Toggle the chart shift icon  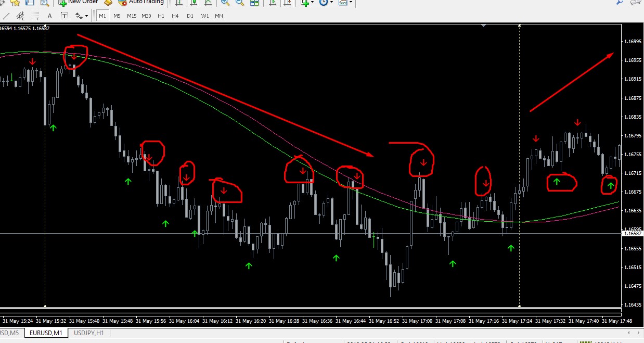coord(287,2)
